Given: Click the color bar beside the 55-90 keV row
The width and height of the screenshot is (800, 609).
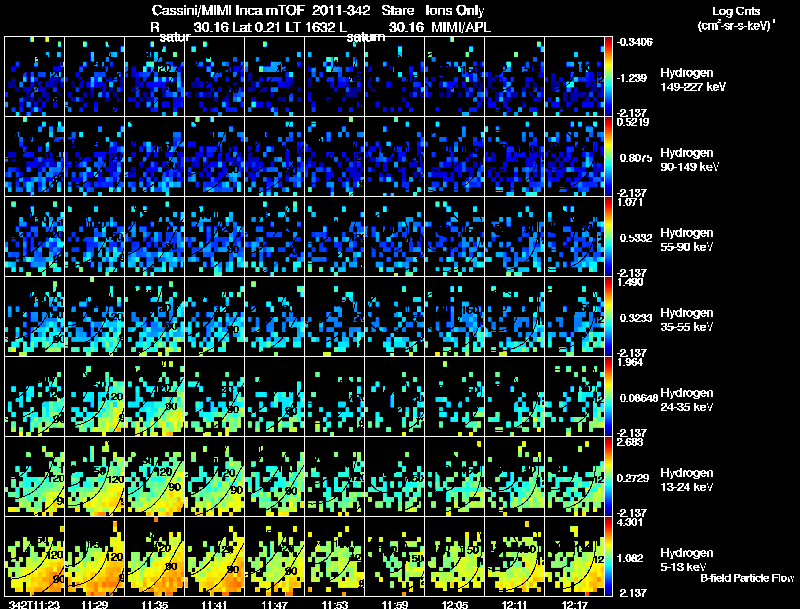Looking at the screenshot, I should click(x=608, y=237).
